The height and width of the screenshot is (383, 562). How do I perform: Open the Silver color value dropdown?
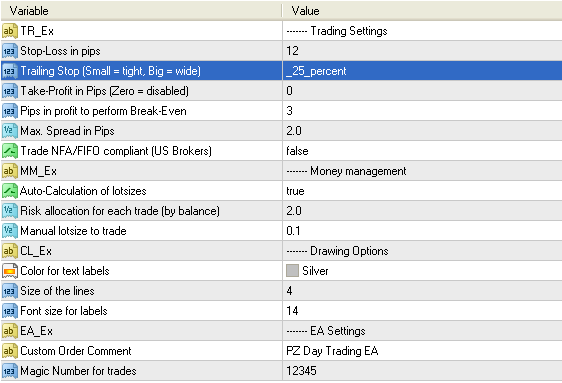(x=422, y=271)
